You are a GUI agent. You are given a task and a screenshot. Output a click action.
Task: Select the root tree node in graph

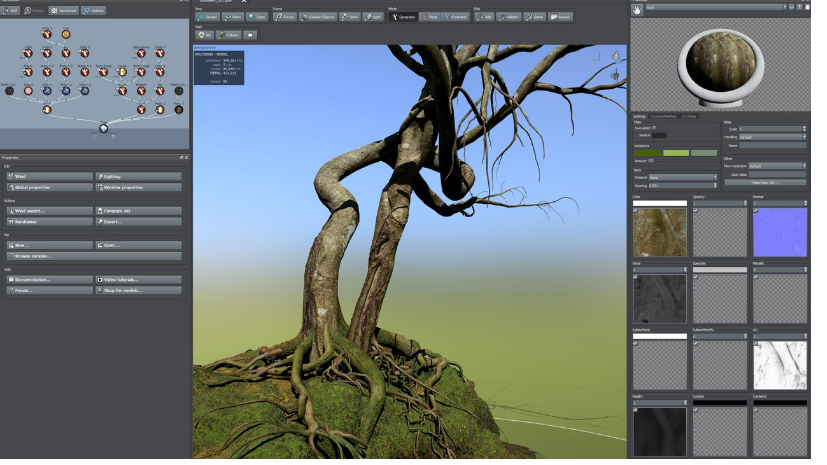(101, 128)
